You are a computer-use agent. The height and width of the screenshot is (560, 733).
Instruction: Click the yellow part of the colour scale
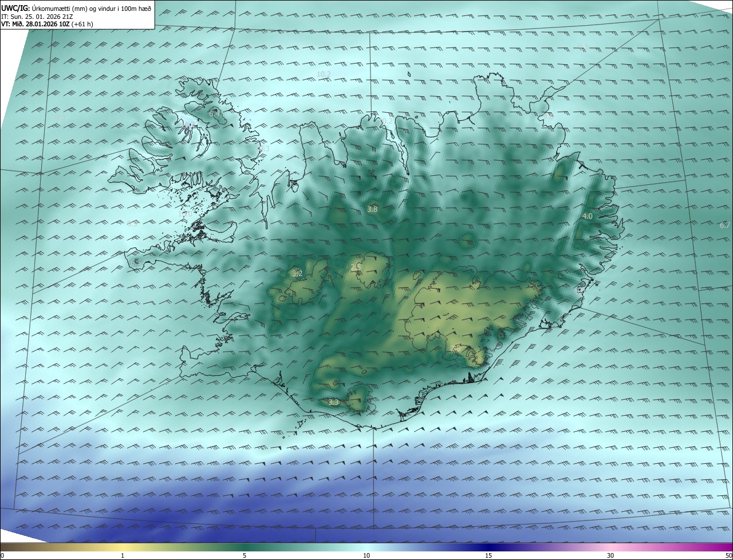click(123, 547)
